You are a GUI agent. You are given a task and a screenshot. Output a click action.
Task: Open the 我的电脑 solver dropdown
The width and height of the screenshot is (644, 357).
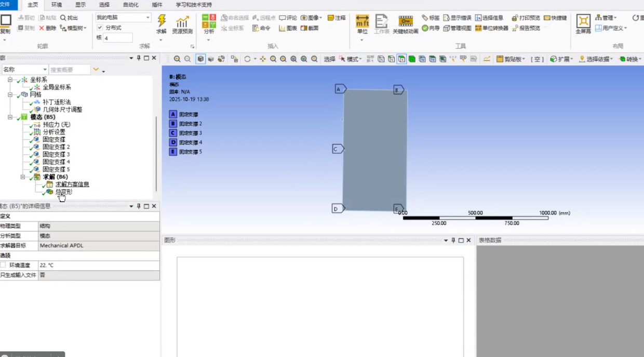coord(148,18)
